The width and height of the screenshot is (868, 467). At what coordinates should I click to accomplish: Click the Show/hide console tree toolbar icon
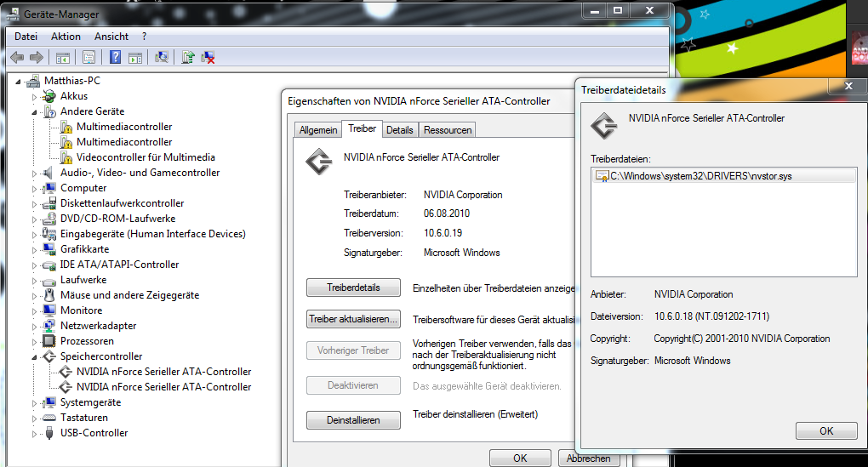tap(63, 57)
